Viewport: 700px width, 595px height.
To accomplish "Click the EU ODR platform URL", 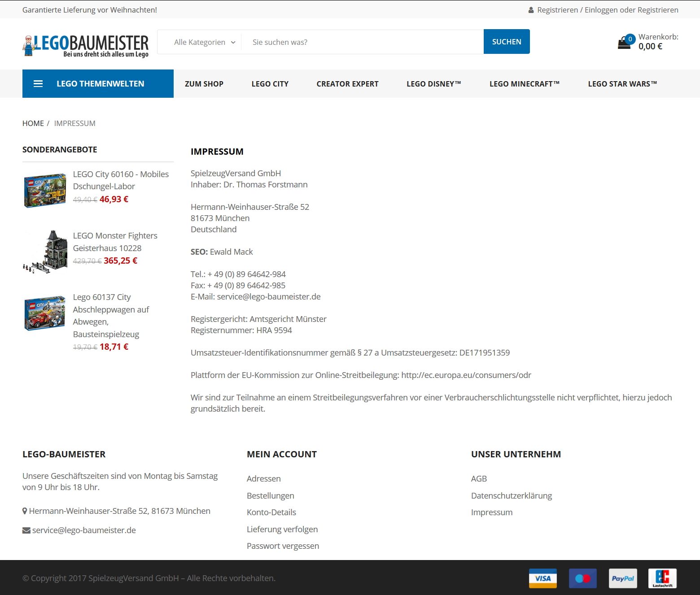I will 466,375.
